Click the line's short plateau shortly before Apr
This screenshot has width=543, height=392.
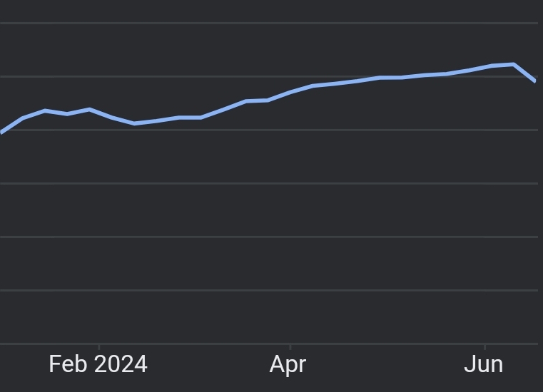point(257,101)
